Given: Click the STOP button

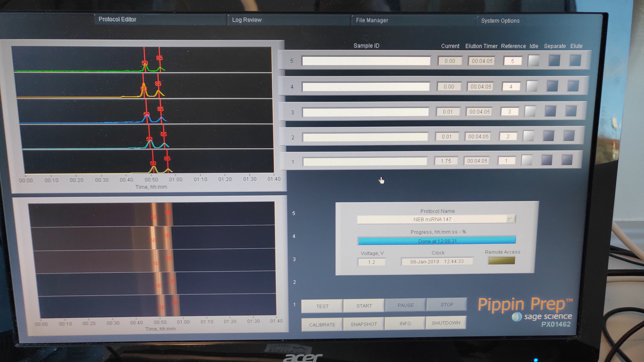Looking at the screenshot, I should (x=446, y=305).
